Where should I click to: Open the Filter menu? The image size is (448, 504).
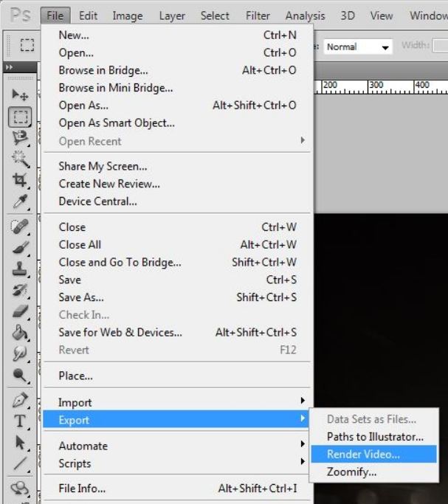click(258, 15)
